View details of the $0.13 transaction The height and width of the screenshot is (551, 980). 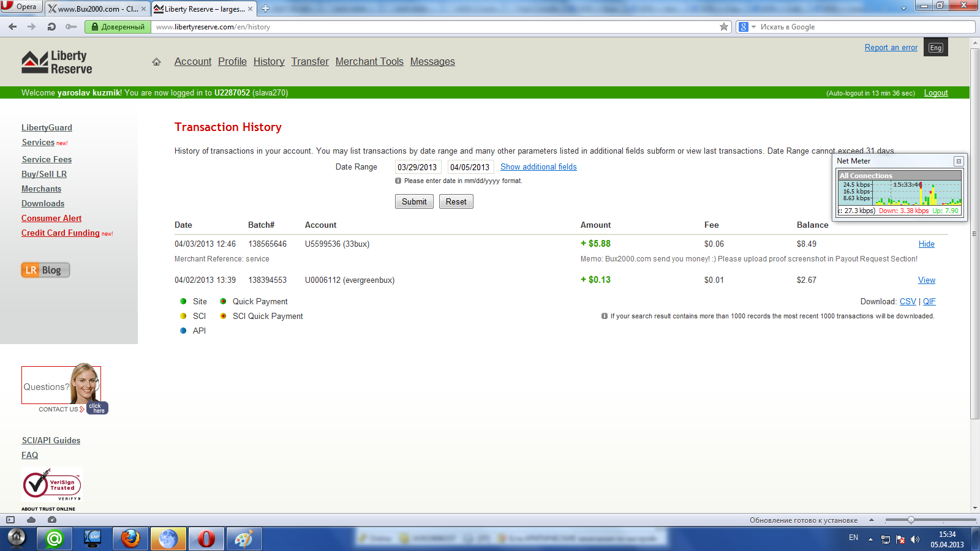[926, 280]
